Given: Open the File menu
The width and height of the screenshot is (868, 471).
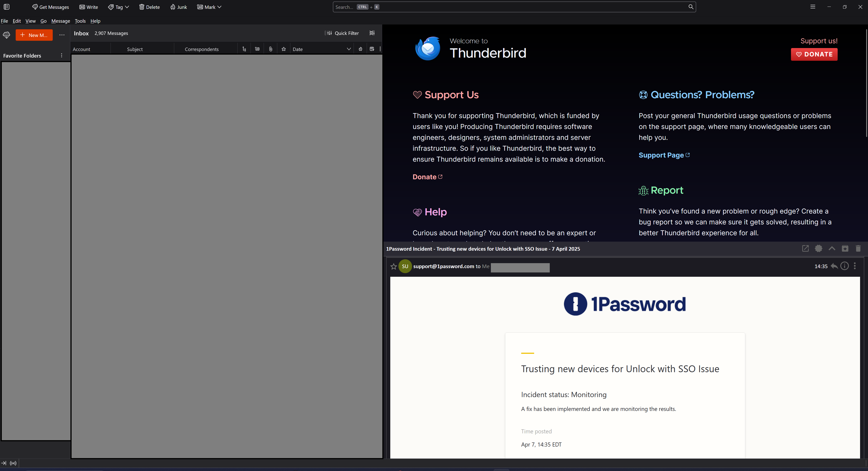Looking at the screenshot, I should point(4,21).
